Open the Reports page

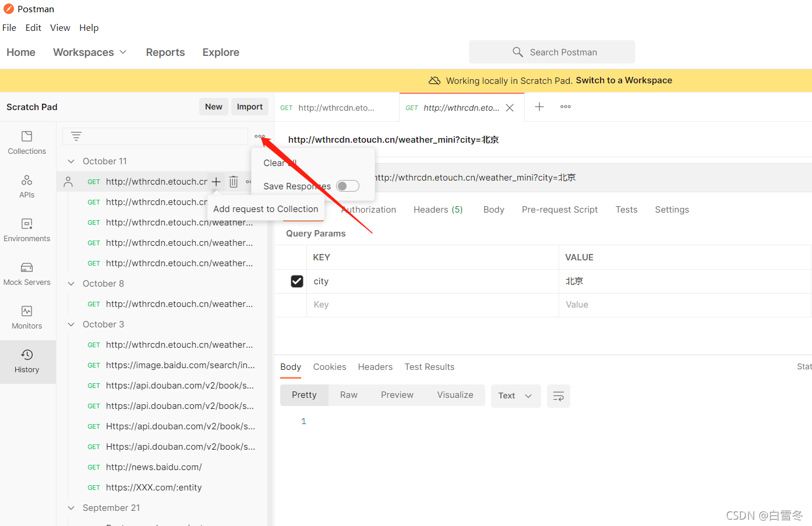(165, 52)
